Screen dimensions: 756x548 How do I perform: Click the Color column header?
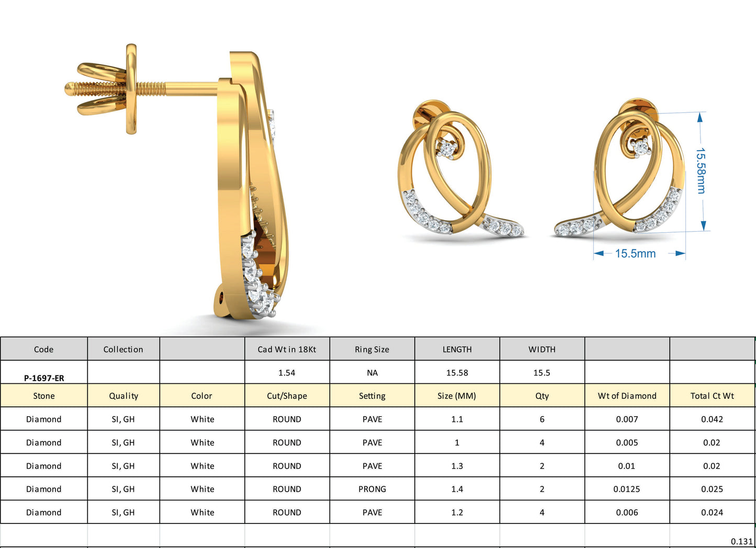click(202, 396)
